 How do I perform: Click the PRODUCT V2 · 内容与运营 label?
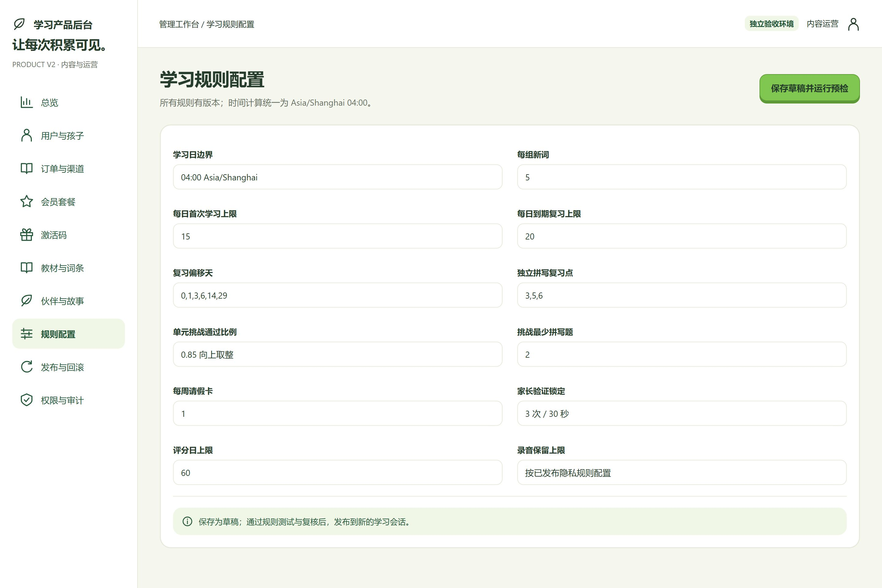(55, 65)
